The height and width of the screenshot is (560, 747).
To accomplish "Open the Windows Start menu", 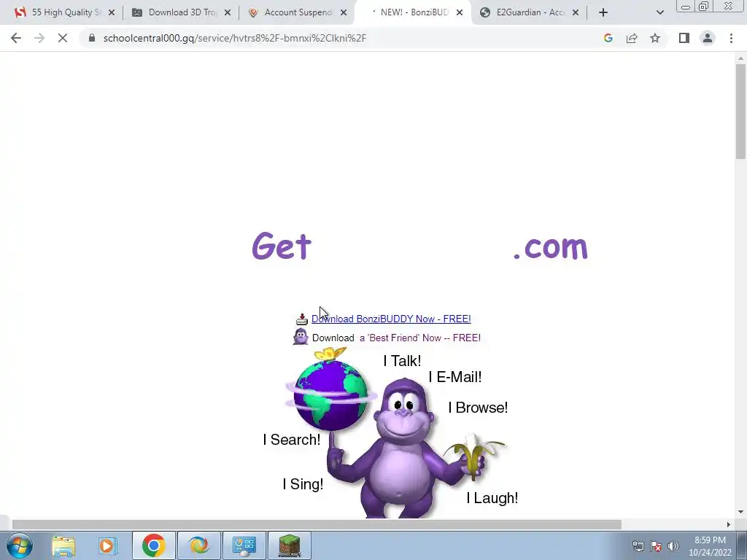I will point(19,545).
